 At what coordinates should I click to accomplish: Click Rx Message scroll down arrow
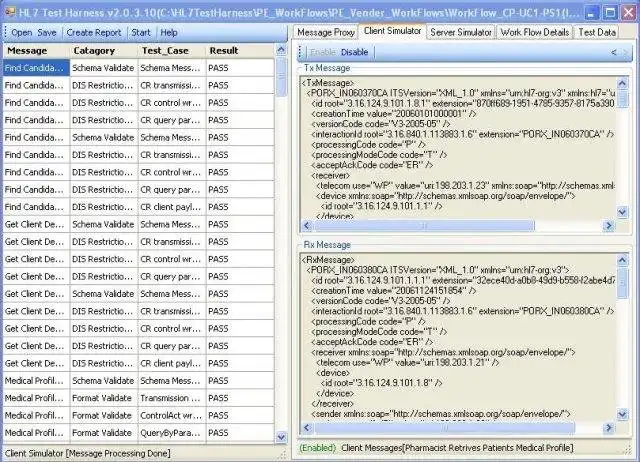pyautogui.click(x=622, y=415)
